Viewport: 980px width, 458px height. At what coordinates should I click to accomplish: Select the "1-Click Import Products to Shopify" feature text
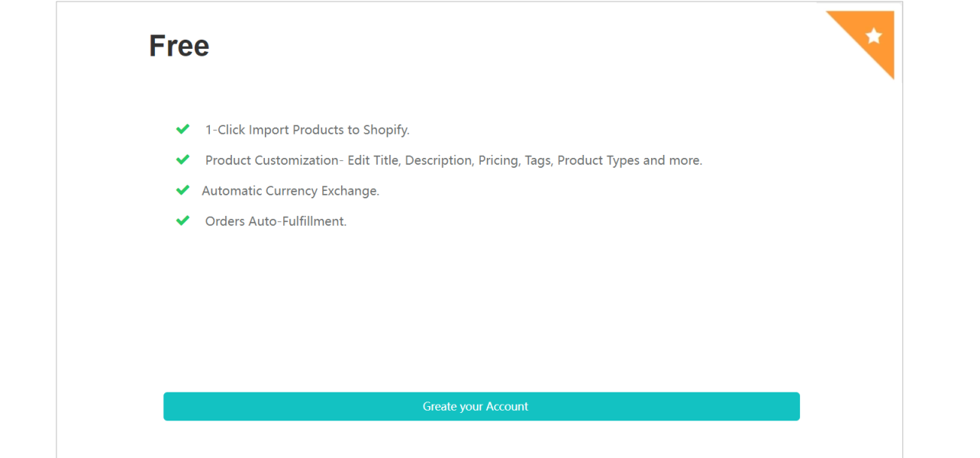click(x=307, y=130)
